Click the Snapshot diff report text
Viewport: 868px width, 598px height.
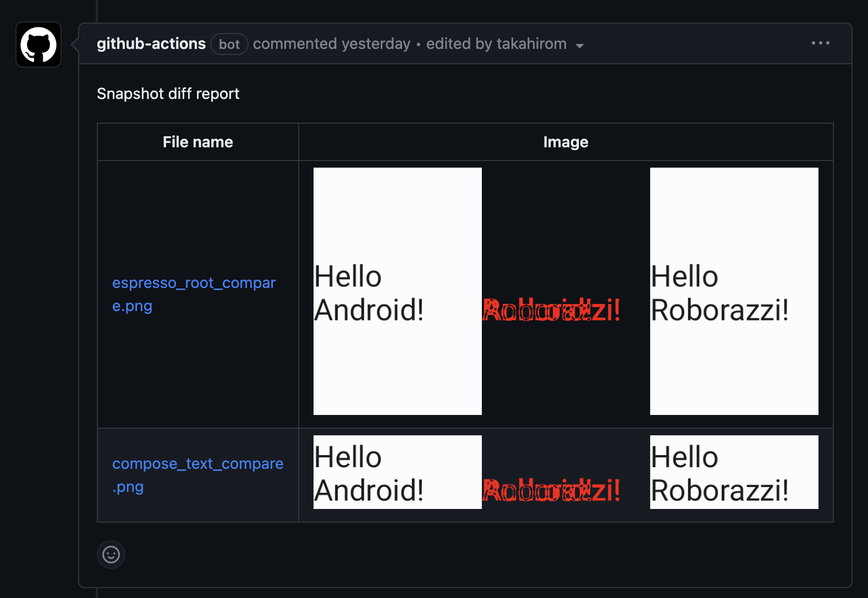[x=168, y=93]
